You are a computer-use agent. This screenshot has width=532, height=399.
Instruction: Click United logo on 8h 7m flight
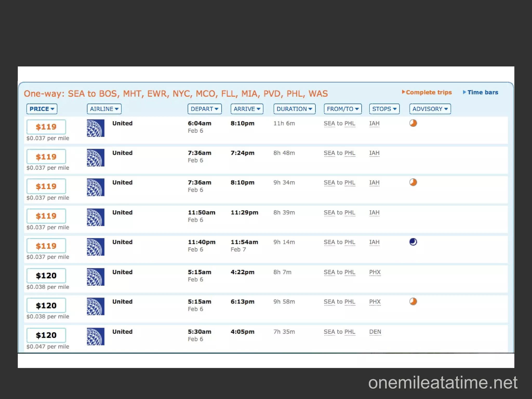(x=96, y=277)
